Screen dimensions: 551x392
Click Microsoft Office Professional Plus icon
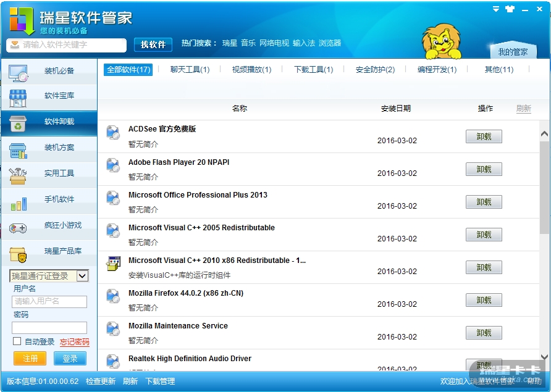[113, 198]
